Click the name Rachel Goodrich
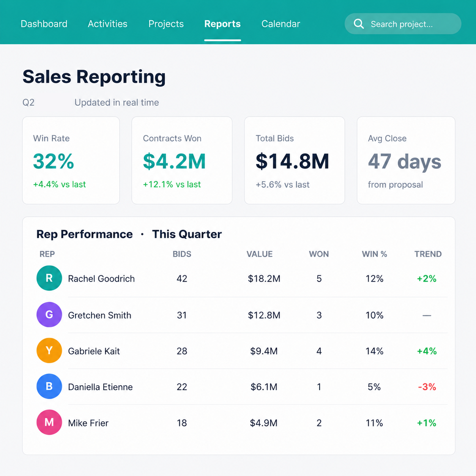476x476 pixels. (x=101, y=279)
